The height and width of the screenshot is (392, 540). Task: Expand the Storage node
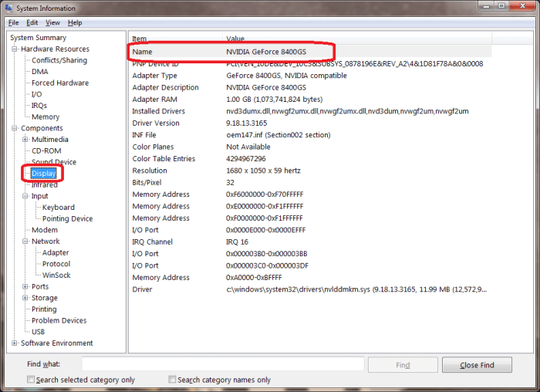(25, 298)
